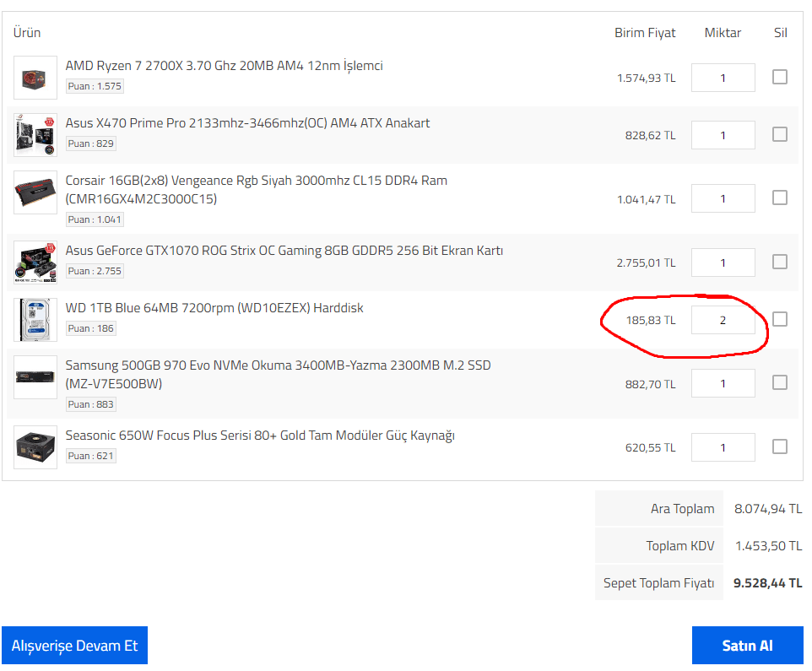The width and height of the screenshot is (812, 671).
Task: Click the quantity field for AMD Ryzen 7
Action: [723, 78]
